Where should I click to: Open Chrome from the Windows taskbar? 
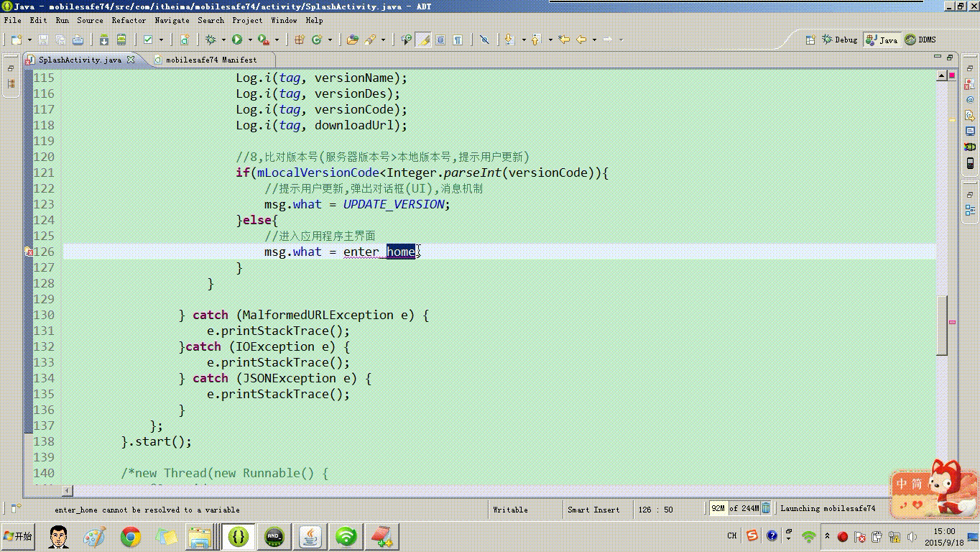130,536
